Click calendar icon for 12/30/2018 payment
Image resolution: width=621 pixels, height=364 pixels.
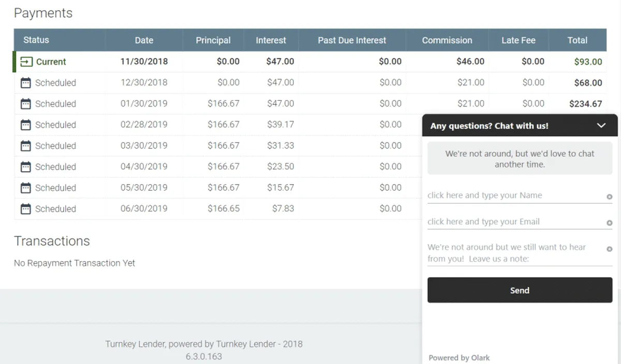(x=25, y=83)
